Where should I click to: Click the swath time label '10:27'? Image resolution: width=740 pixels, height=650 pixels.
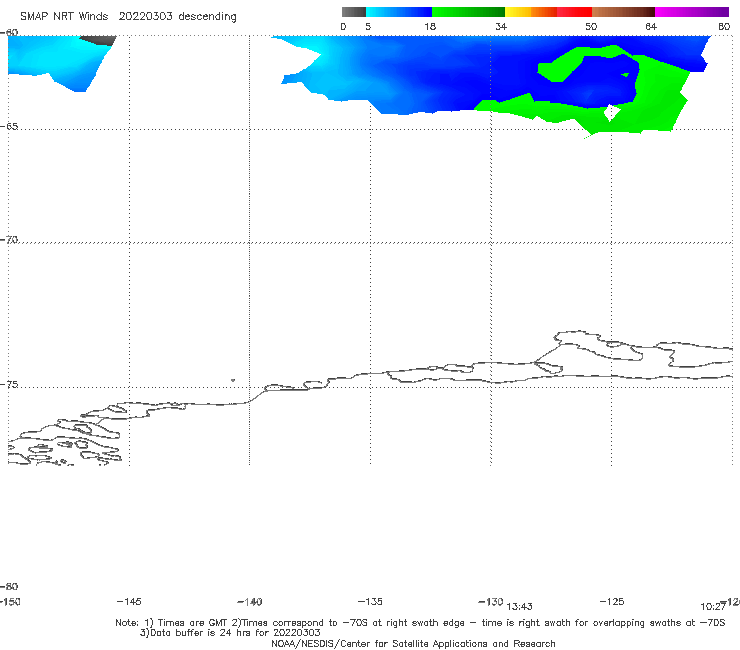pyautogui.click(x=713, y=607)
